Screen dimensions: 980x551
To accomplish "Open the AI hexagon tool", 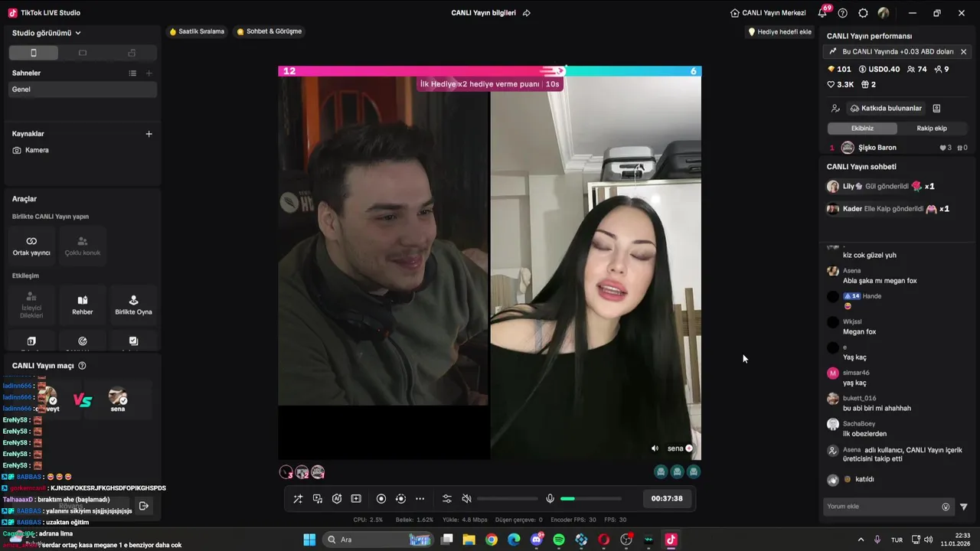I will [337, 499].
